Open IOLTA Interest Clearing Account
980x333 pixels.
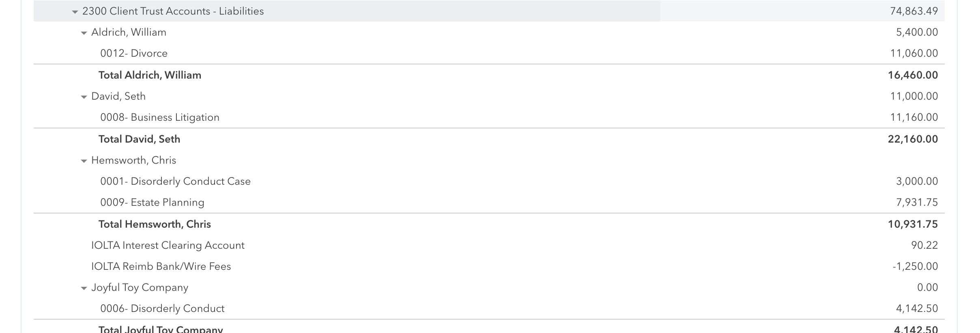coord(168,245)
